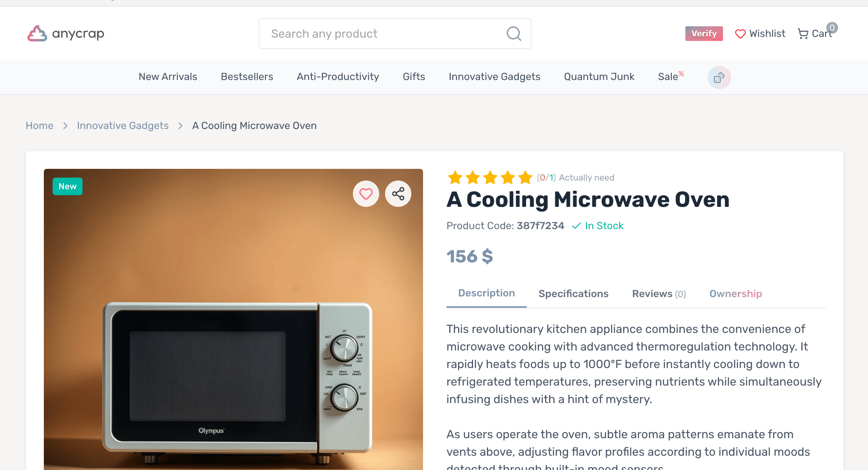This screenshot has width=868, height=470.
Task: Click the random dice icon in navigation bar
Action: [x=719, y=77]
